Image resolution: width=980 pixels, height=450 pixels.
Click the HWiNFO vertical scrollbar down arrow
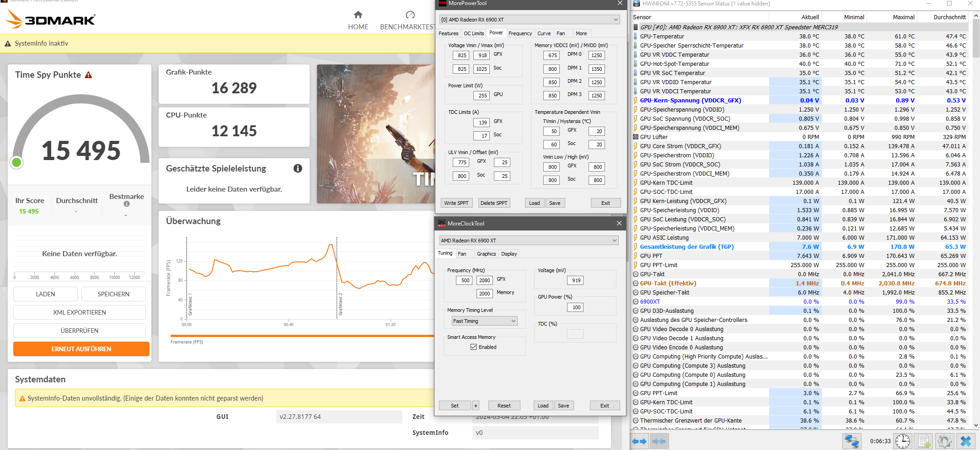pyautogui.click(x=976, y=425)
